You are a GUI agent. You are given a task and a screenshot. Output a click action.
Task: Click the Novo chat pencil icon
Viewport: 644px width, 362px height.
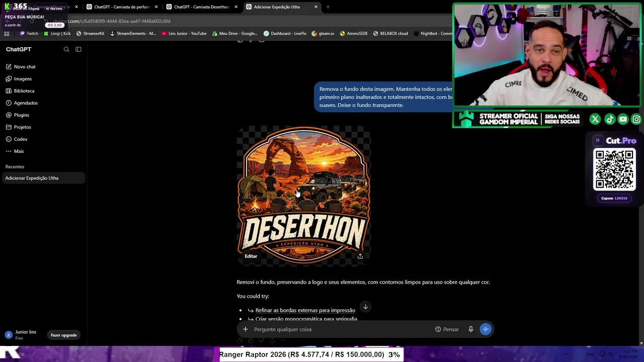9,67
